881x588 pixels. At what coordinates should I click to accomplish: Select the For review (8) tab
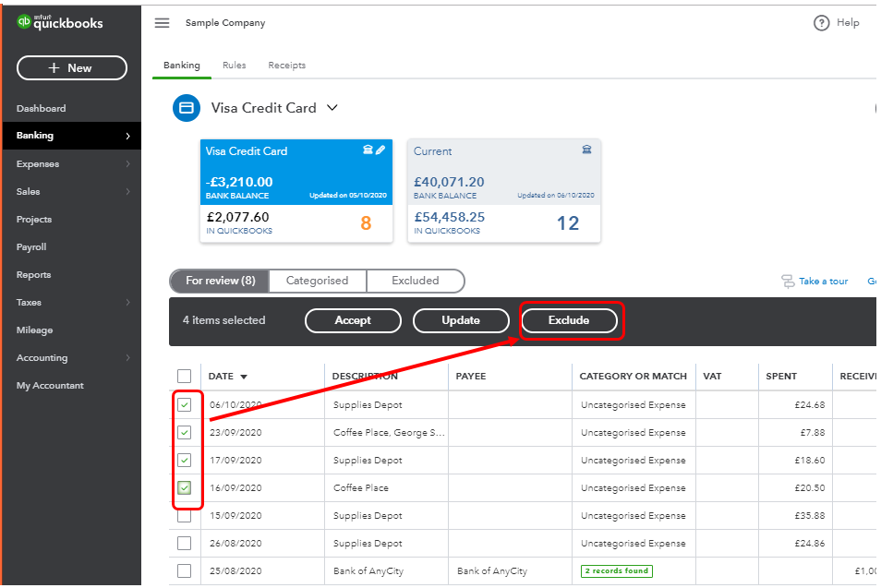[x=220, y=281]
